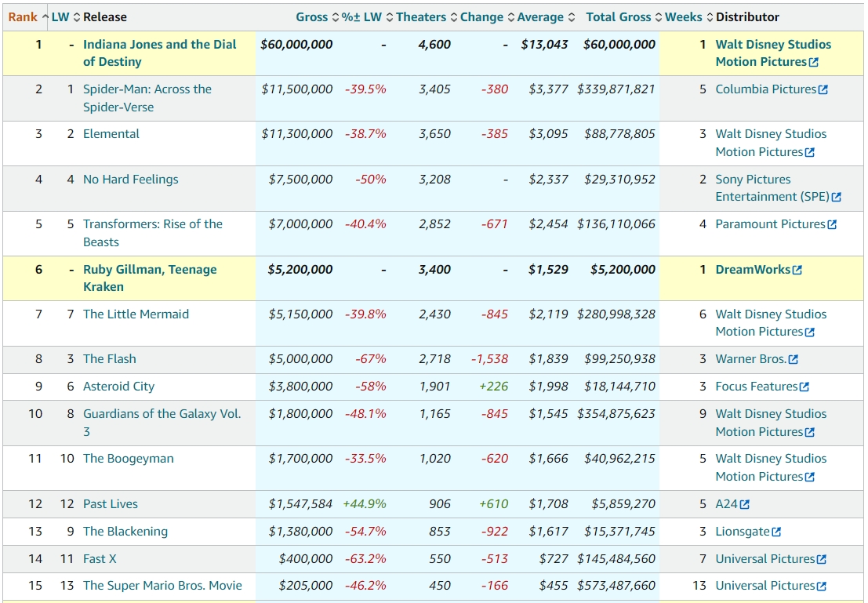Open external link icon for Sony Pictures Entertainment
868x603 pixels.
(x=837, y=197)
